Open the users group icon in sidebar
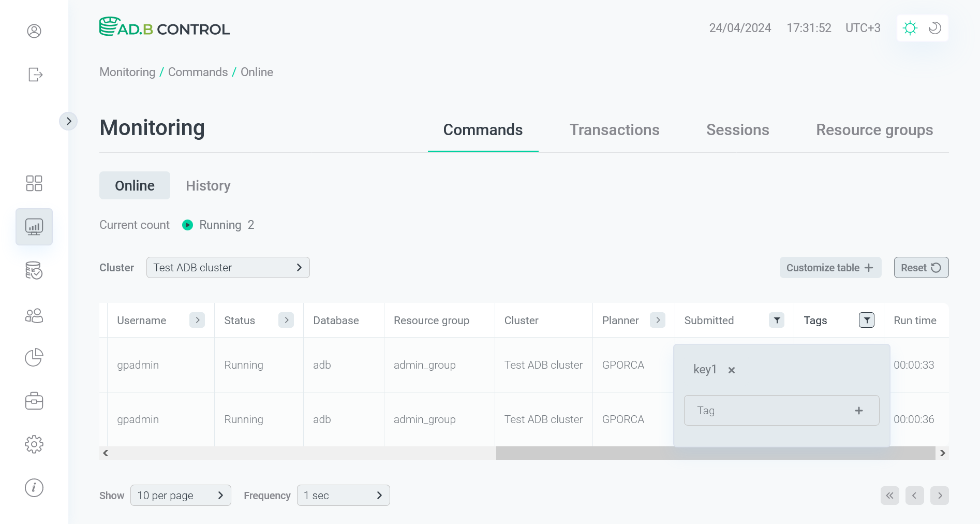This screenshot has height=524, width=980. pyautogui.click(x=34, y=315)
